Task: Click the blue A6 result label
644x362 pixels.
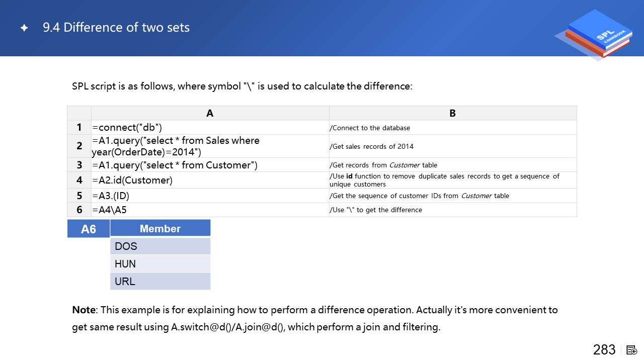Action: coord(89,229)
